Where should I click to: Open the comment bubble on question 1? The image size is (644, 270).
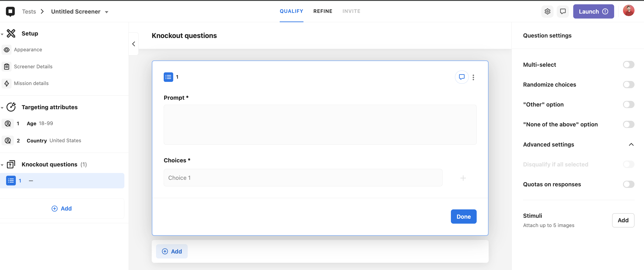click(462, 77)
